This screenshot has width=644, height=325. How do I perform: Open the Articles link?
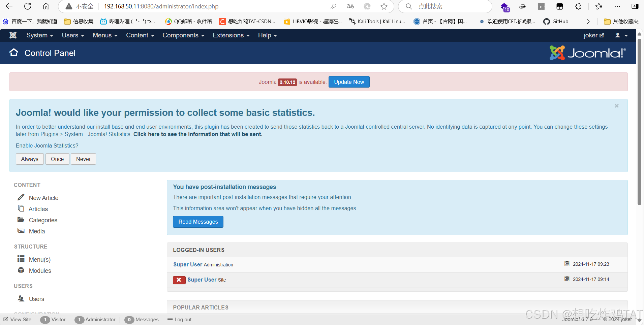pyautogui.click(x=38, y=209)
